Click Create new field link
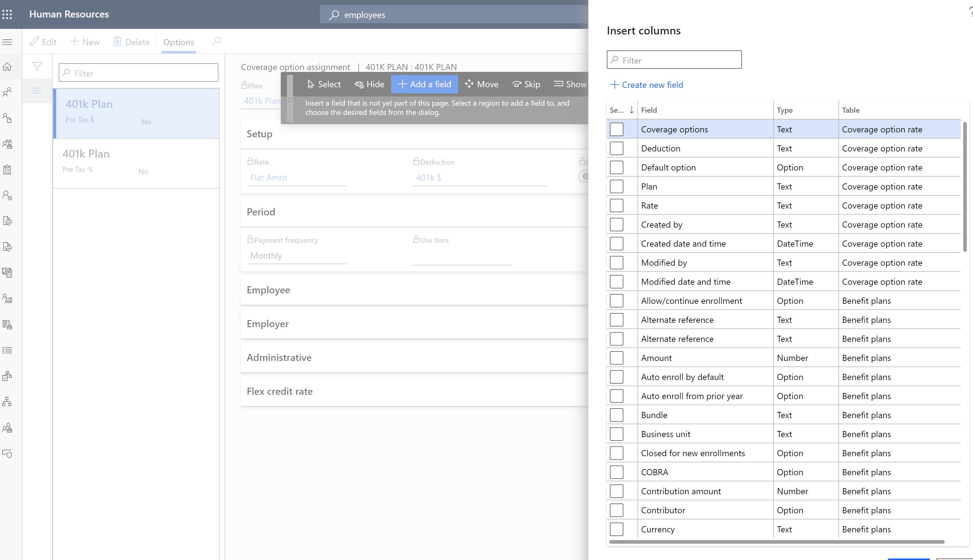973x560 pixels. [x=645, y=84]
